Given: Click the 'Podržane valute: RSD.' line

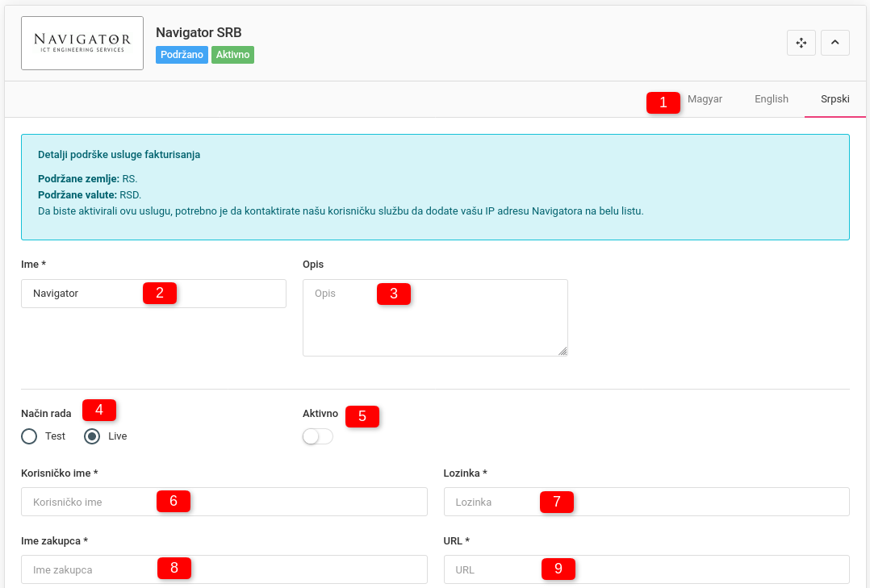Looking at the screenshot, I should tap(90, 194).
